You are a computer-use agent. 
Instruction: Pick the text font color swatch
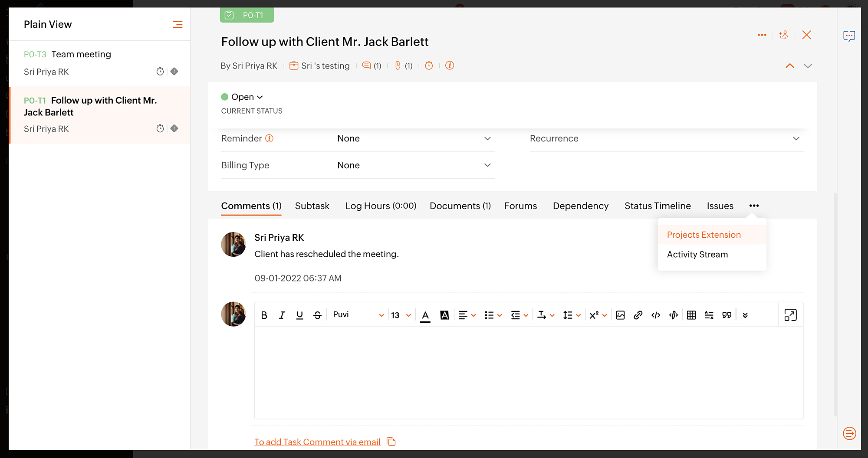(x=425, y=315)
